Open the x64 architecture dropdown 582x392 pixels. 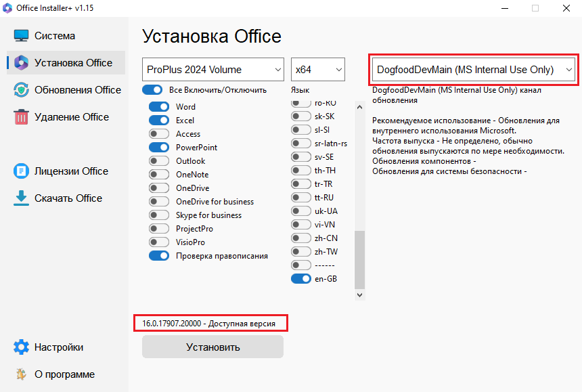click(318, 70)
